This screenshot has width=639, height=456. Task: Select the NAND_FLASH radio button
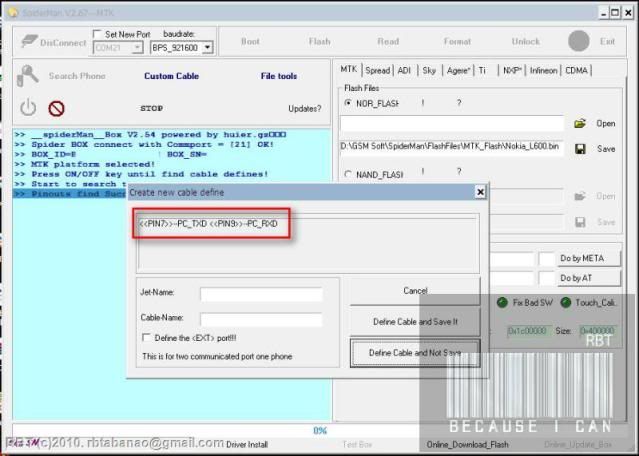pyautogui.click(x=348, y=174)
